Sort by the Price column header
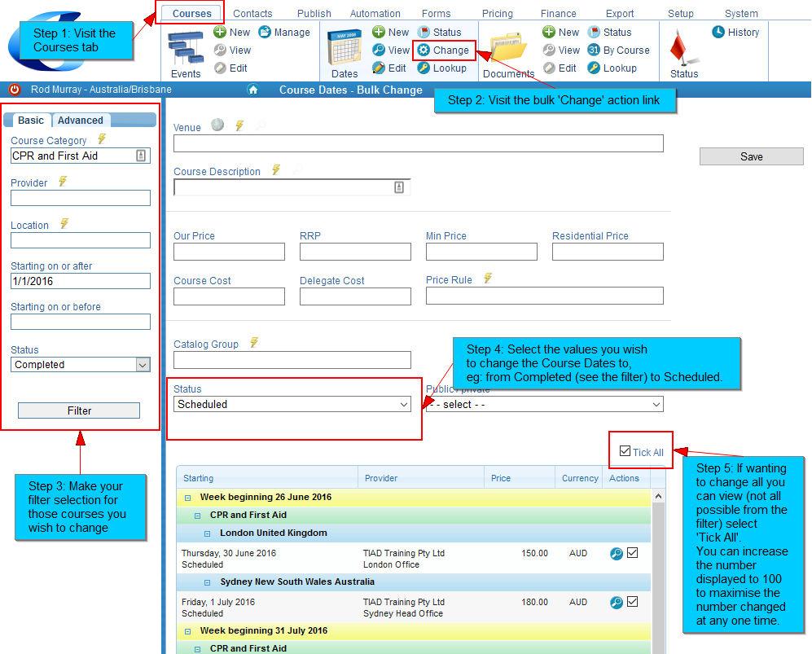The image size is (812, 654). click(x=520, y=478)
